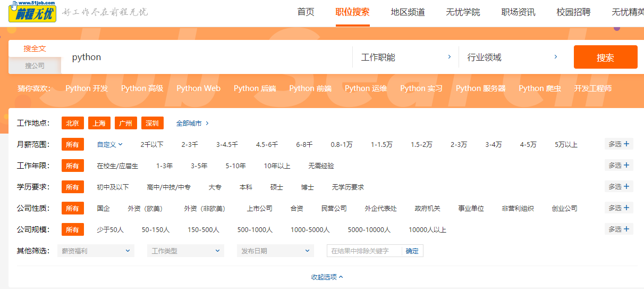The image size is (644, 289).
Task: Expand the 行业领域 selector
Action: pos(512,57)
